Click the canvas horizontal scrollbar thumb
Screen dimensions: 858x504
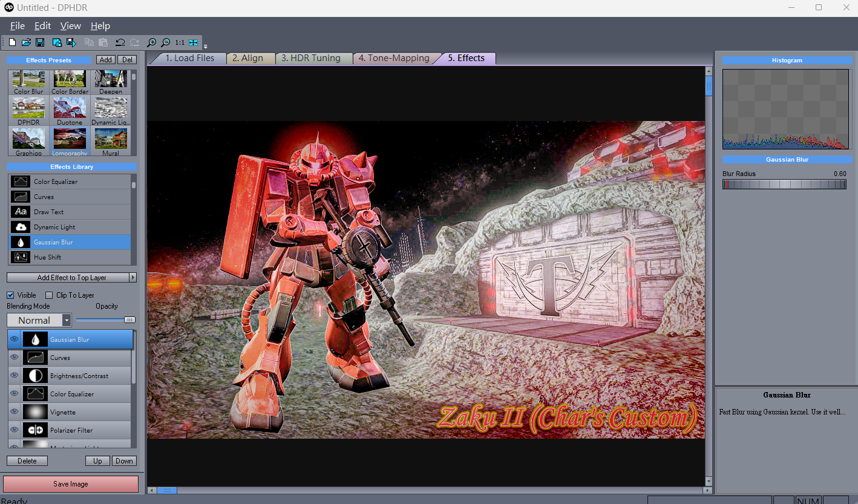(167, 490)
